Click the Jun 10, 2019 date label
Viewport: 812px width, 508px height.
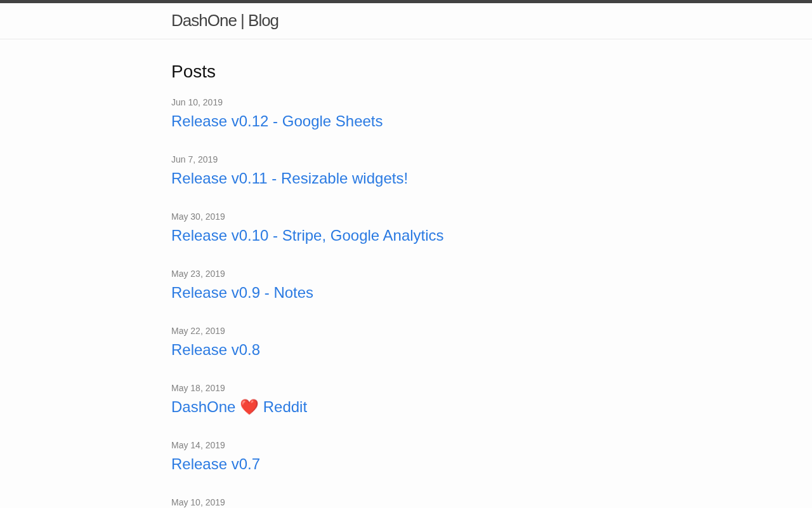[x=197, y=102]
